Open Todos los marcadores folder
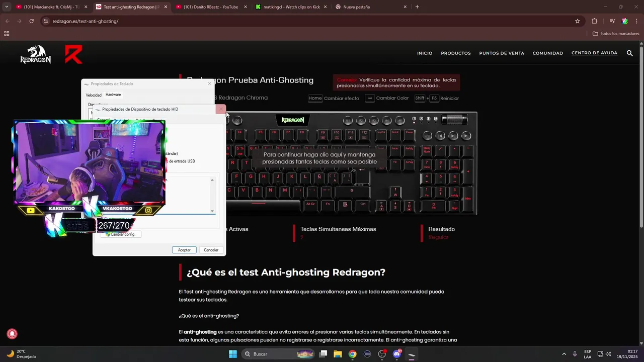This screenshot has height=362, width=644. (x=616, y=34)
